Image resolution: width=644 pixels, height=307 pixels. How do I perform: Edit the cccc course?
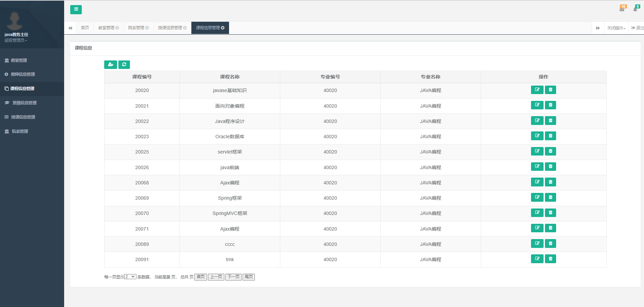coord(537,243)
